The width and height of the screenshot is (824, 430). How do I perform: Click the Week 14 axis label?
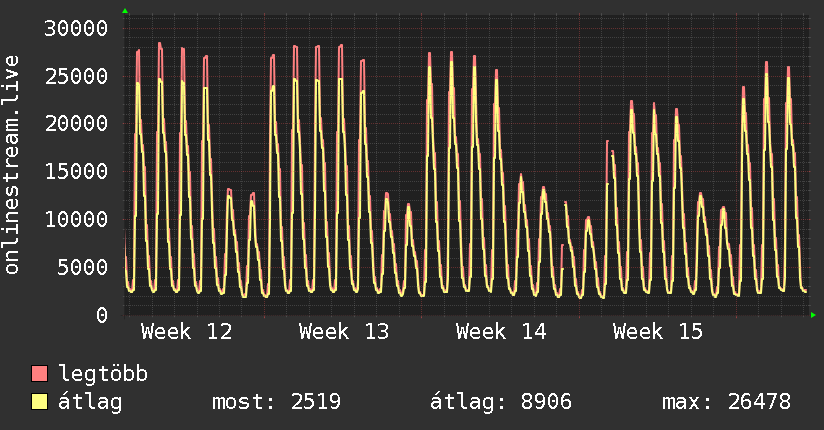coord(501,331)
